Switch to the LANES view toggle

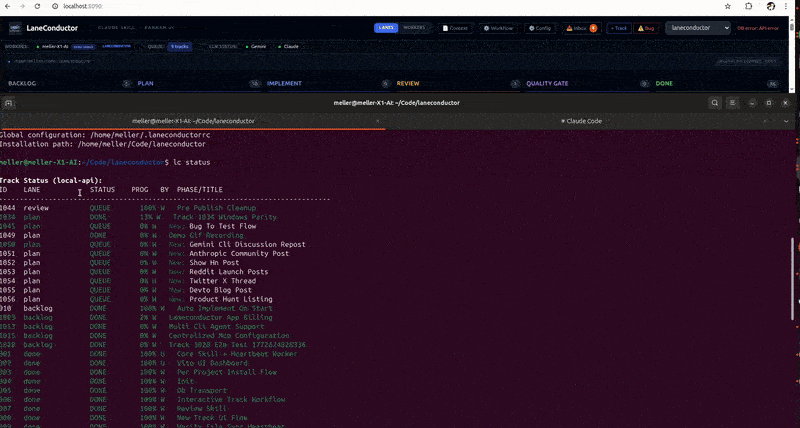pos(386,28)
